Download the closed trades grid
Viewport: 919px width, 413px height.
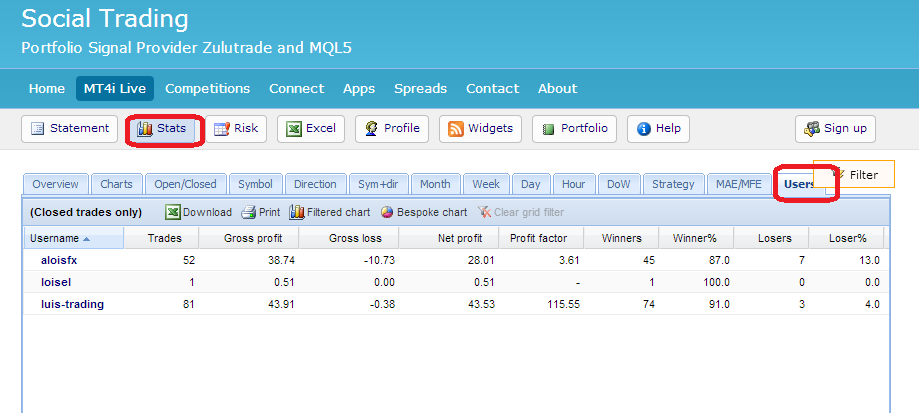pyautogui.click(x=198, y=212)
